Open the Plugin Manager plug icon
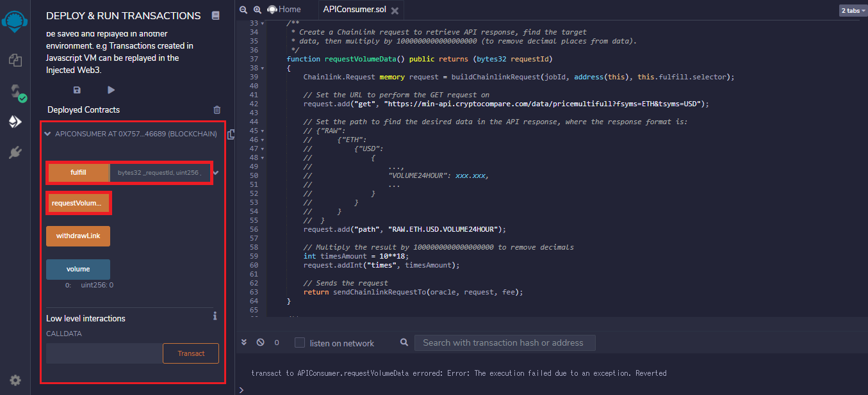Viewport: 868px width, 395px height. pyautogui.click(x=15, y=152)
